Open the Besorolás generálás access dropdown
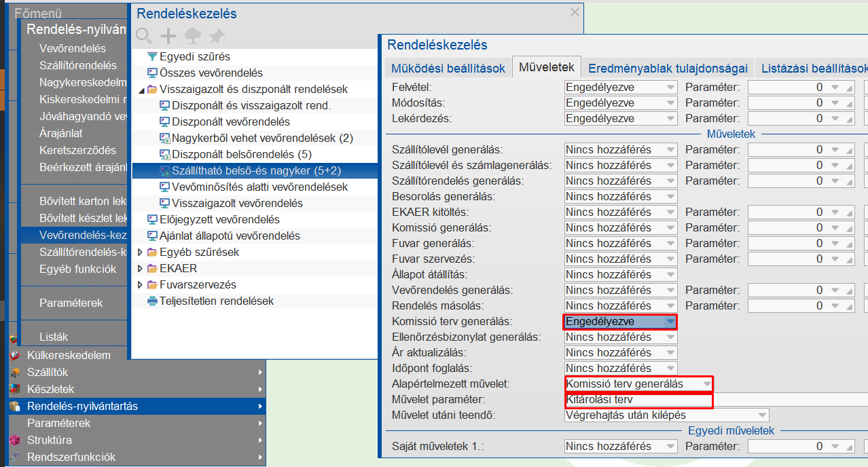The height and width of the screenshot is (467, 868). pos(670,196)
